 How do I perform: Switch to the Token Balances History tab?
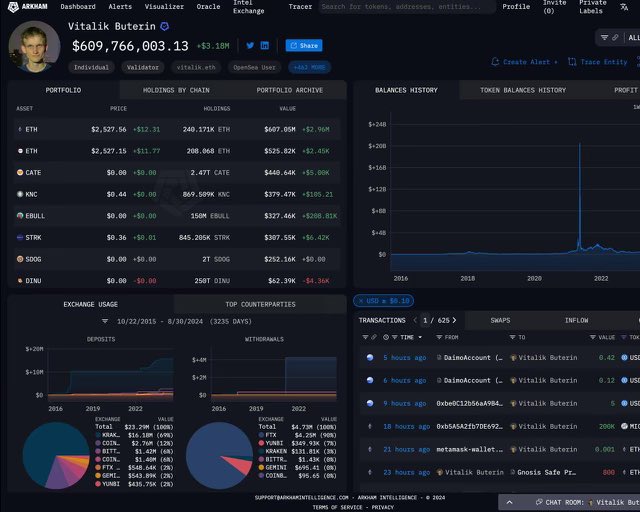(x=523, y=90)
